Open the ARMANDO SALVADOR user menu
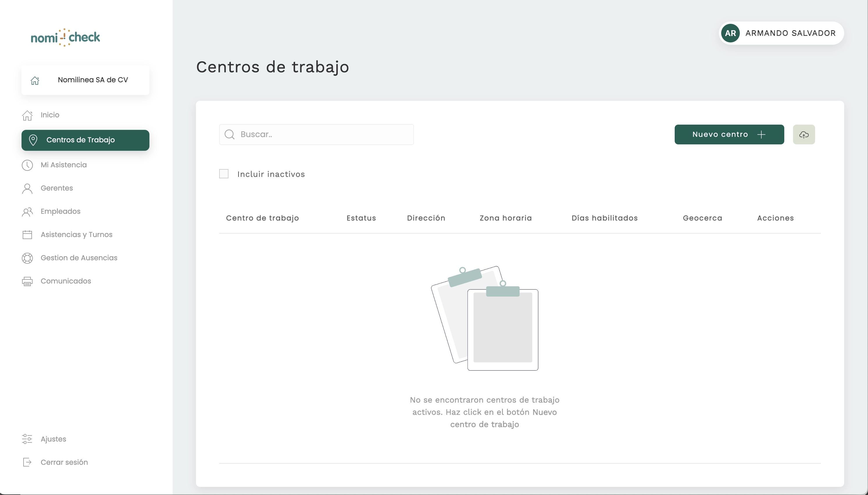Viewport: 868px width, 495px height. tap(790, 33)
